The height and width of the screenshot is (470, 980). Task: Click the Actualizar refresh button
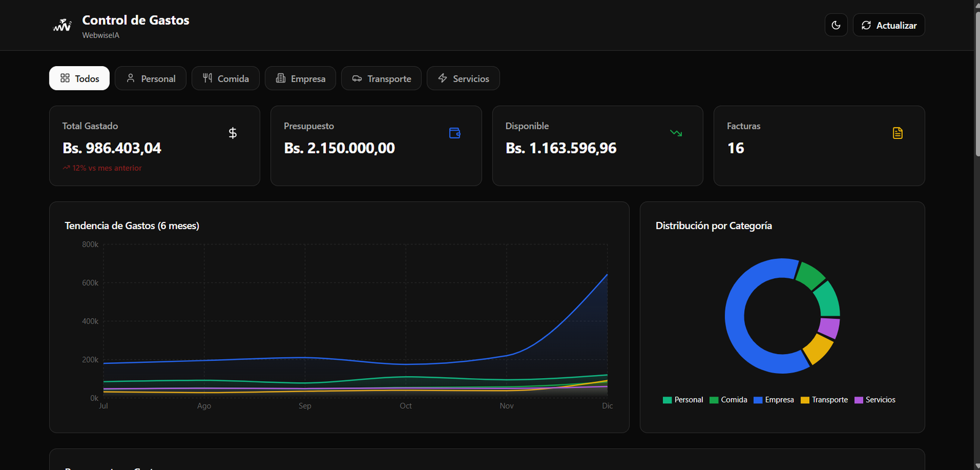pos(889,25)
